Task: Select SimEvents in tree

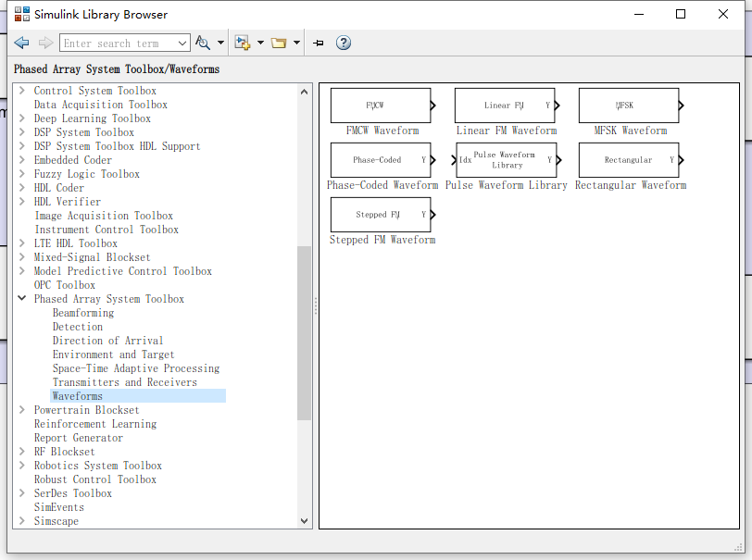Action: pyautogui.click(x=59, y=507)
